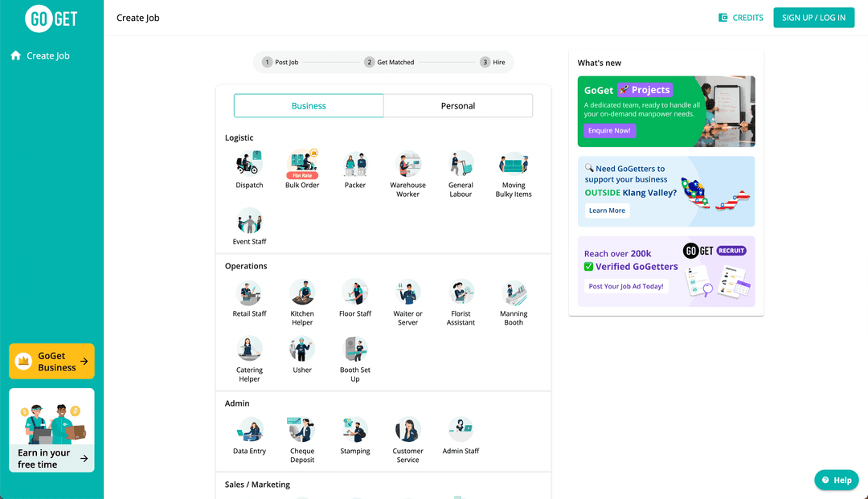This screenshot has width=868, height=499.
Task: Open the CREDITS wallet link
Action: click(x=740, y=18)
